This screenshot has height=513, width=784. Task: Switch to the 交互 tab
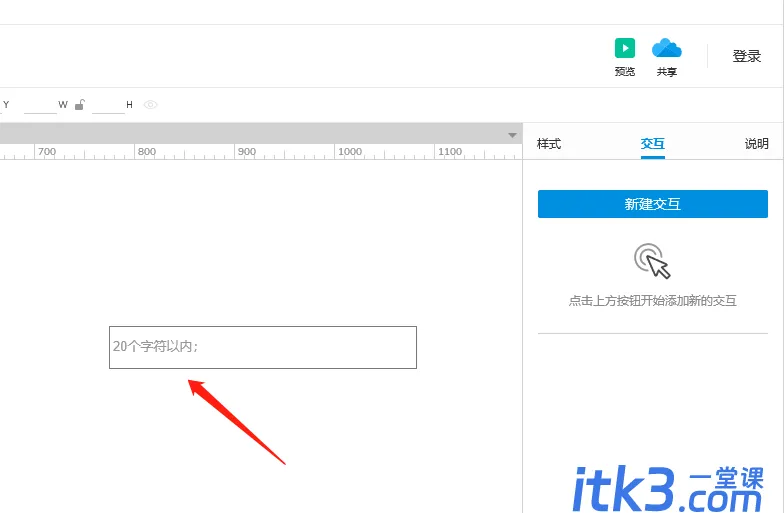pos(652,144)
